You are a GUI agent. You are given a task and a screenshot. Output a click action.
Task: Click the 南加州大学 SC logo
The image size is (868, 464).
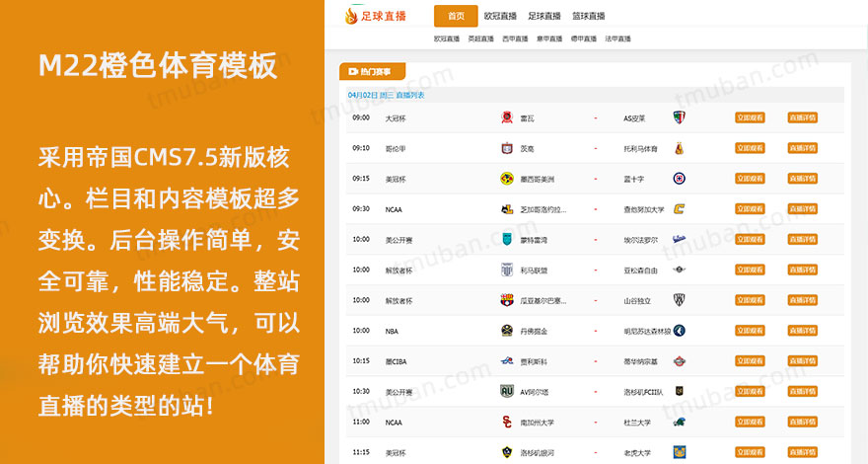(507, 422)
